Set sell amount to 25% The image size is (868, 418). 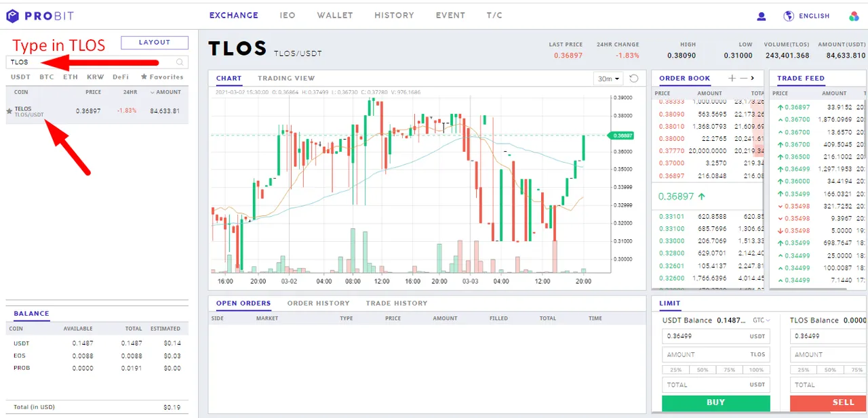click(804, 370)
